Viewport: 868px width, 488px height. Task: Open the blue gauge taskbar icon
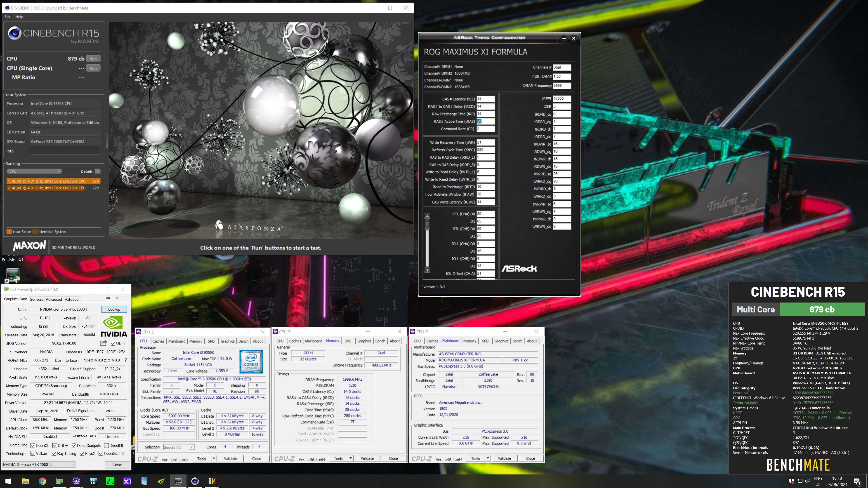click(x=144, y=481)
